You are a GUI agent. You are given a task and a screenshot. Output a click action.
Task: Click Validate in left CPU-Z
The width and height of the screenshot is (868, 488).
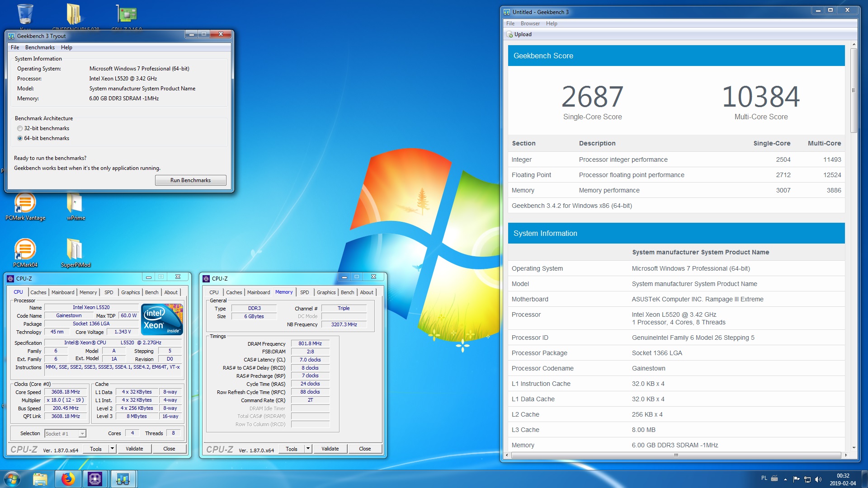[134, 449]
